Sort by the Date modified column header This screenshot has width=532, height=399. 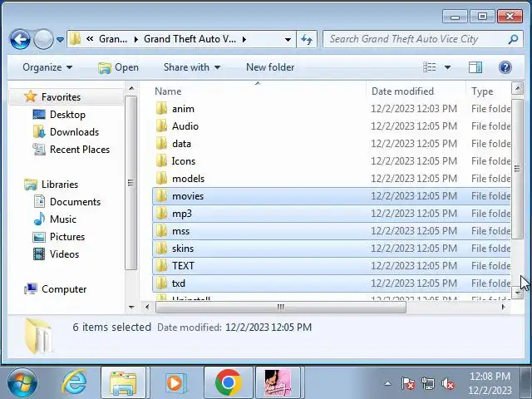402,91
